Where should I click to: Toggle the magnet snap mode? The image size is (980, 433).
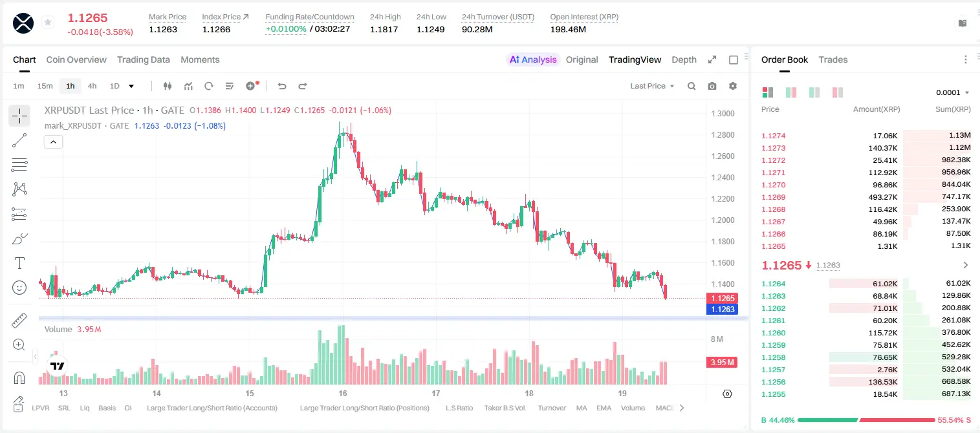coord(19,378)
